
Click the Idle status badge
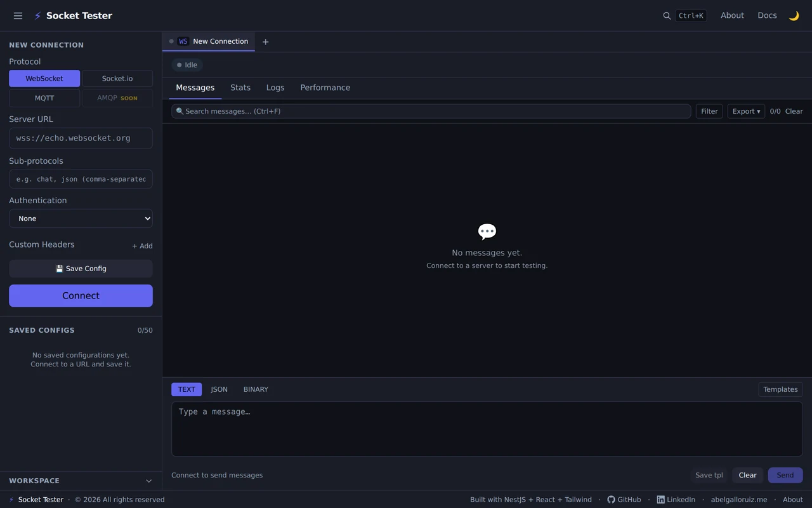click(x=187, y=65)
